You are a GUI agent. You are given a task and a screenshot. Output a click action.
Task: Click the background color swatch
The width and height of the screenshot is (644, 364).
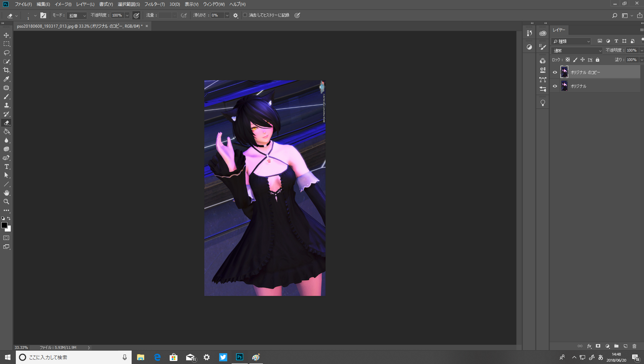click(x=9, y=230)
